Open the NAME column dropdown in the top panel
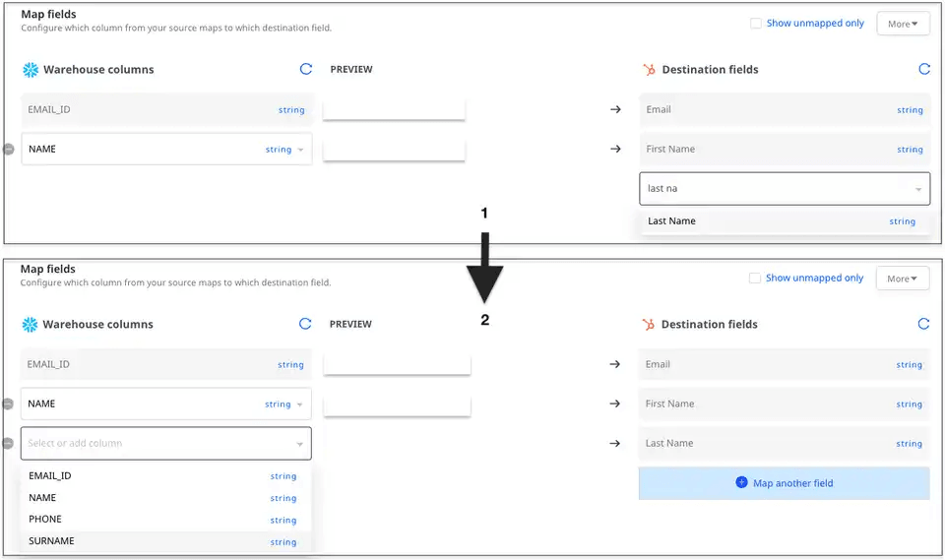This screenshot has width=945, height=560. coord(300,150)
